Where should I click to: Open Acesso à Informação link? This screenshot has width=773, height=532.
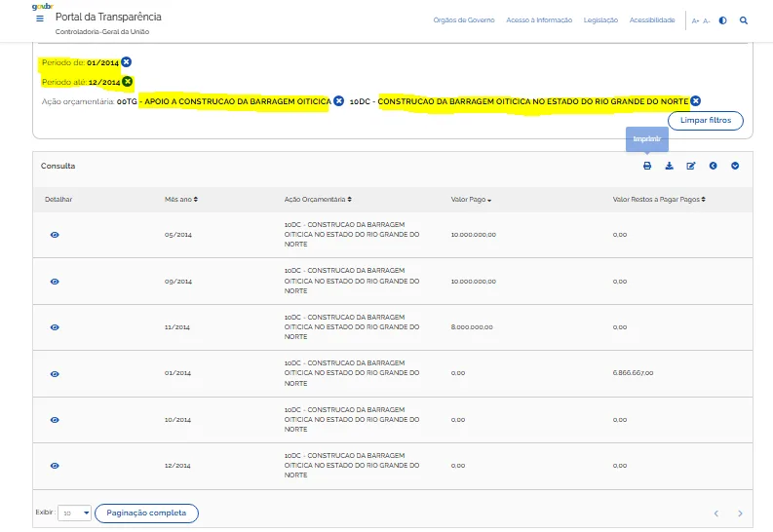(539, 20)
